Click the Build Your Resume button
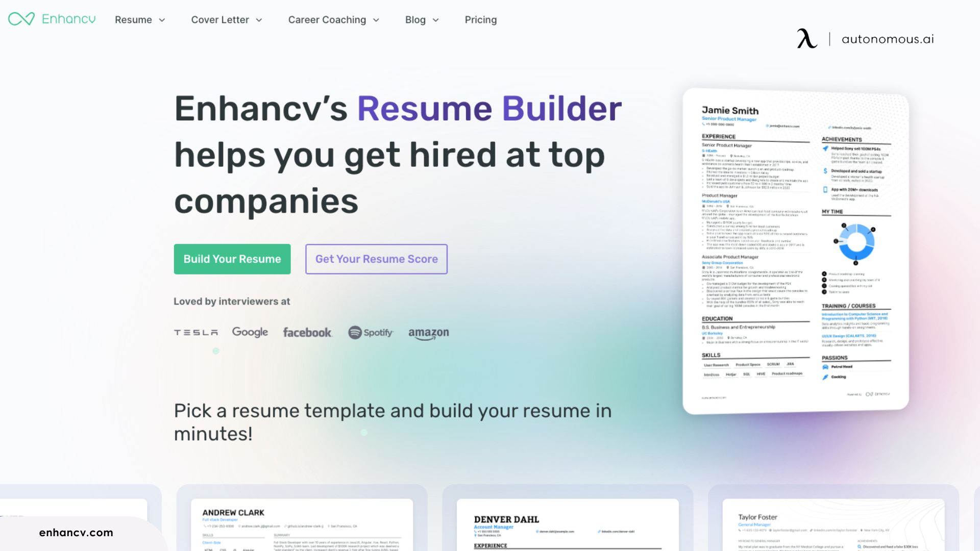This screenshot has height=551, width=980. 232,259
